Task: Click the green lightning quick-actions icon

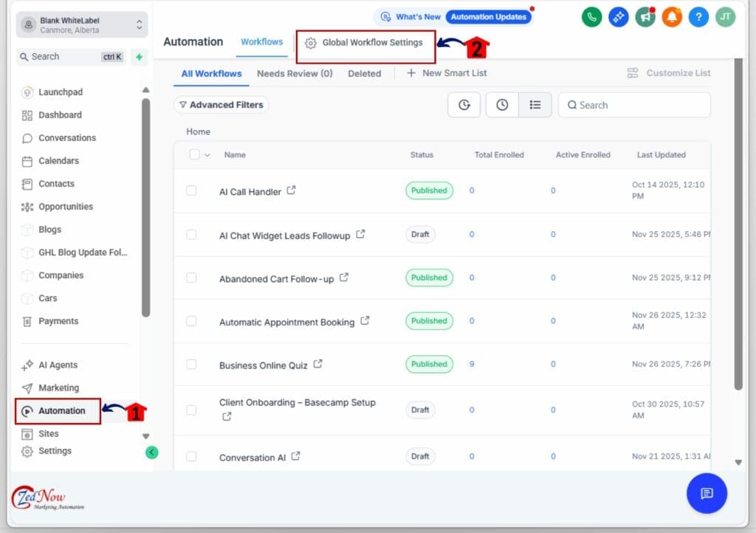Action: point(140,57)
